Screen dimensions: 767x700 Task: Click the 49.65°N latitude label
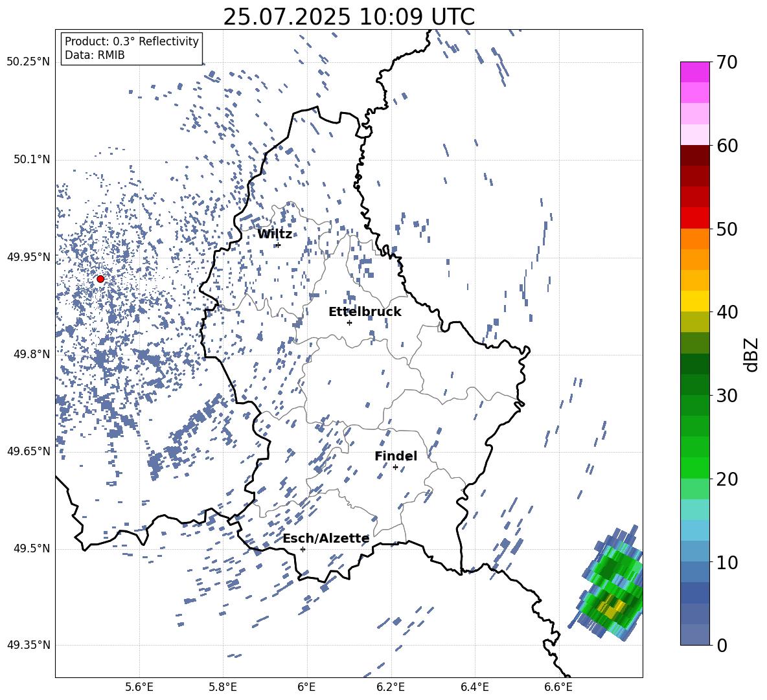click(29, 451)
